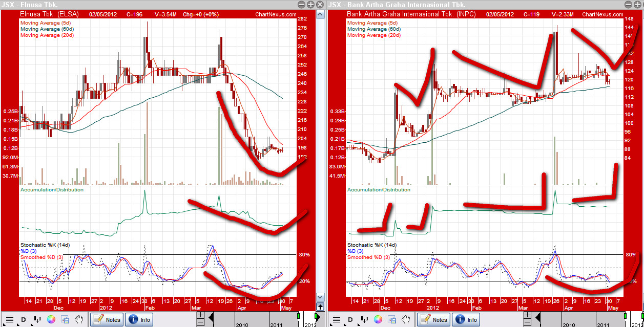The width and height of the screenshot is (644, 327).
Task: Select the hand pan tool in INPC toolbar
Action: click(x=406, y=320)
